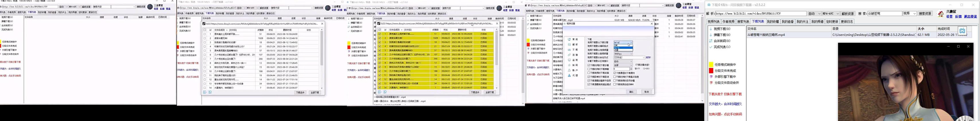980x121 pixels.
Task: Click 三金课堂 avatar in the 程序设置 window
Action: click(678, 5)
